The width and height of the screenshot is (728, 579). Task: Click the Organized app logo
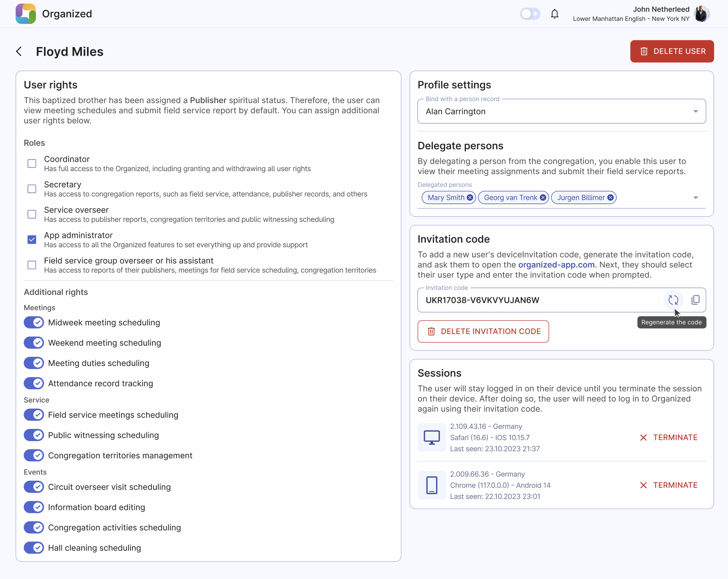click(26, 14)
